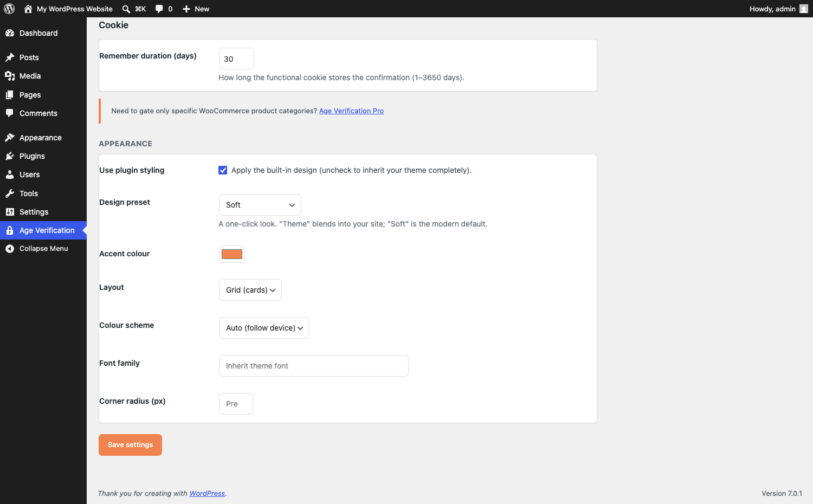Image resolution: width=813 pixels, height=504 pixels.
Task: Click the Media library icon
Action: coord(10,76)
